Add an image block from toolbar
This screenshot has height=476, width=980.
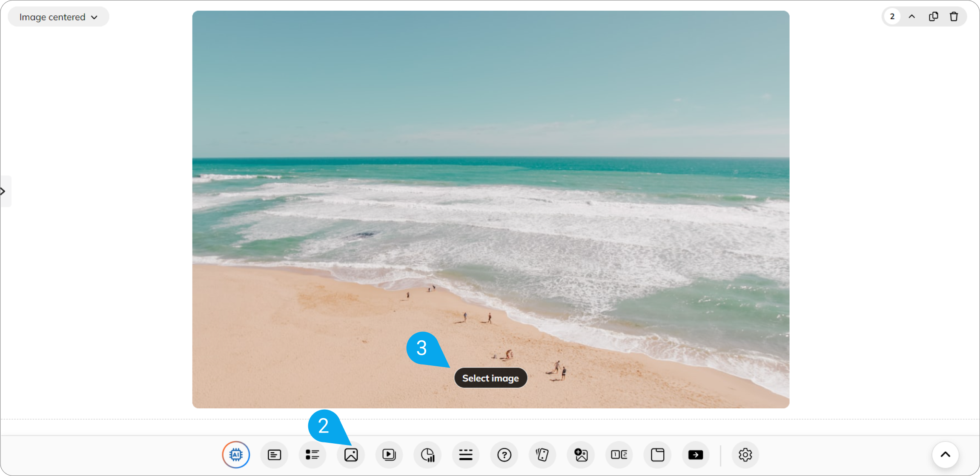351,455
